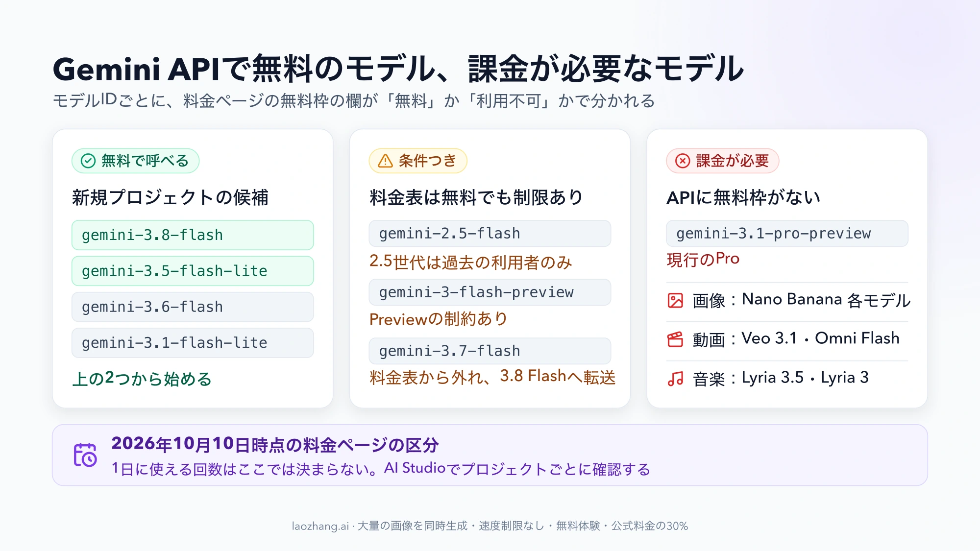Click the heading 料金表は無料でも制限あり

click(476, 197)
